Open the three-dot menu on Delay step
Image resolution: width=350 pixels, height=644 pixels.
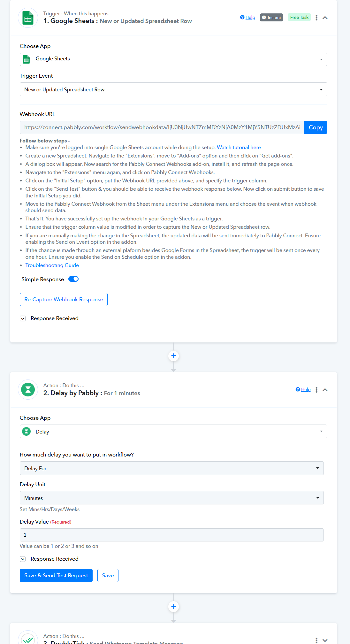[x=316, y=390]
